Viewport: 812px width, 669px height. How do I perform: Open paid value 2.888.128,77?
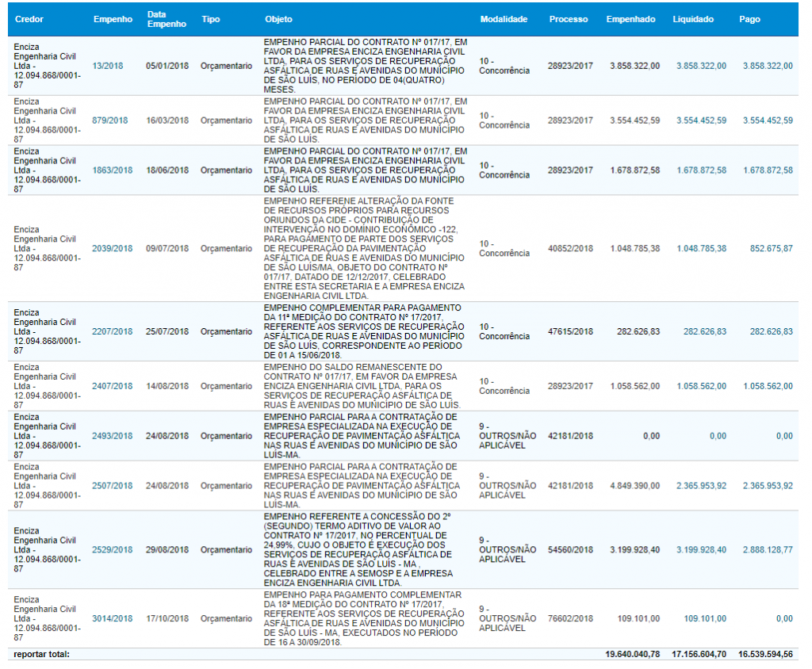point(767,549)
